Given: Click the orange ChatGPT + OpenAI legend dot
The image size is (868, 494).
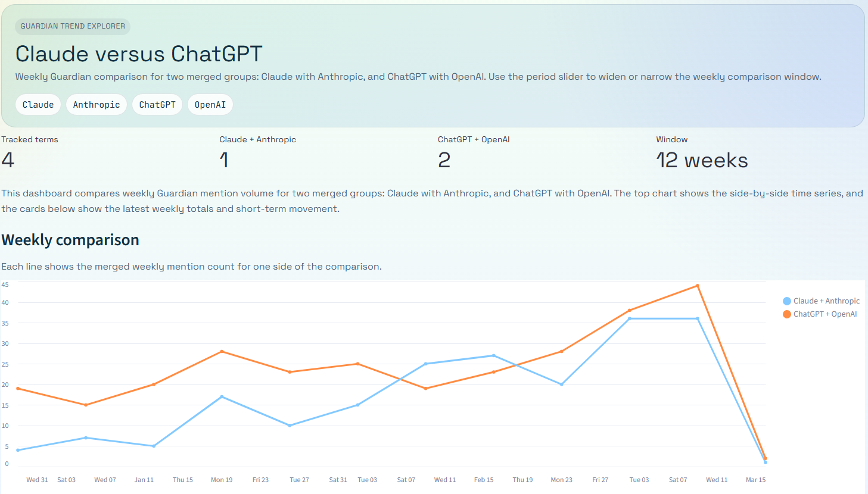Looking at the screenshot, I should pos(786,314).
